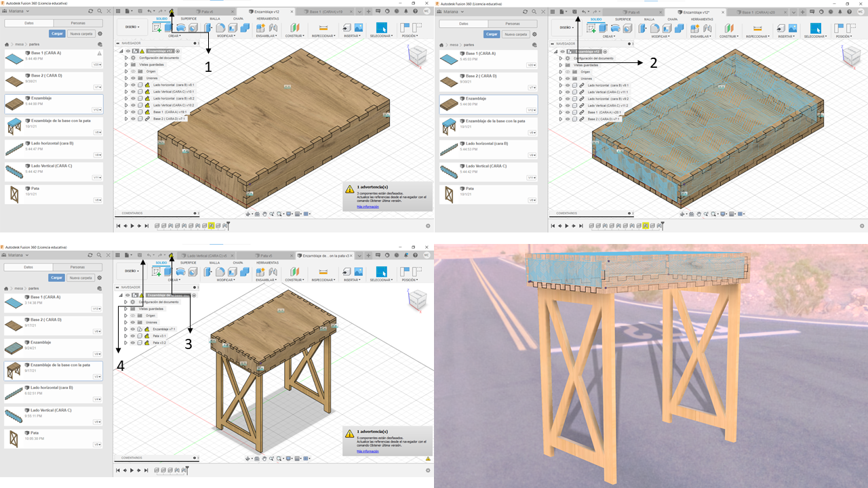Switch to SUPERFICIE tab in the top-left window
This screenshot has width=868, height=488.
tap(188, 19)
